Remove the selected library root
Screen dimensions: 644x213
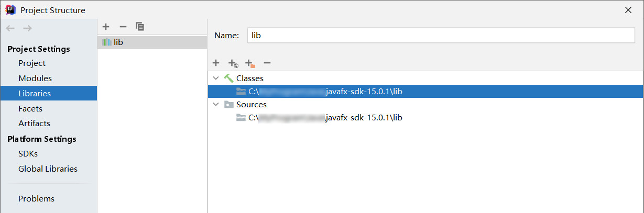(x=267, y=63)
